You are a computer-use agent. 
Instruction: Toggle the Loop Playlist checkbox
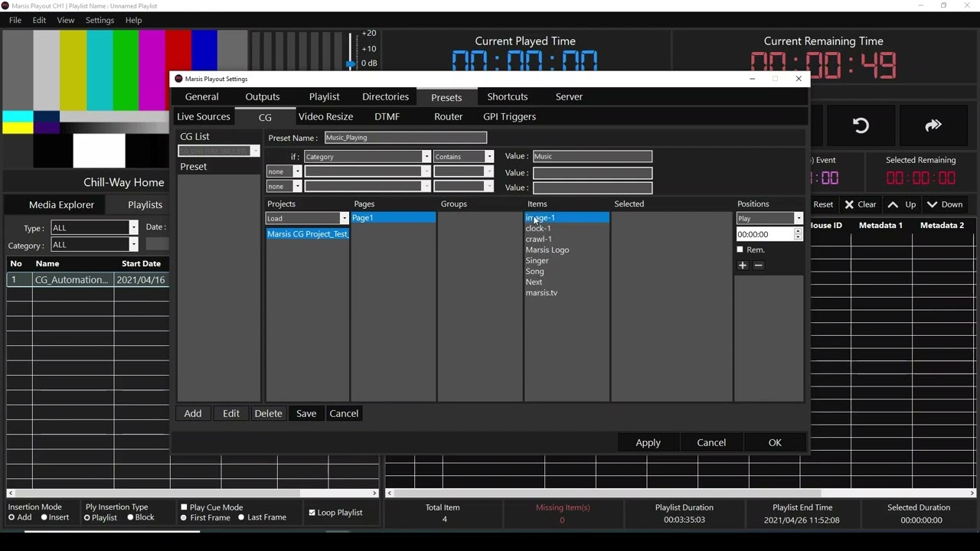coord(312,513)
